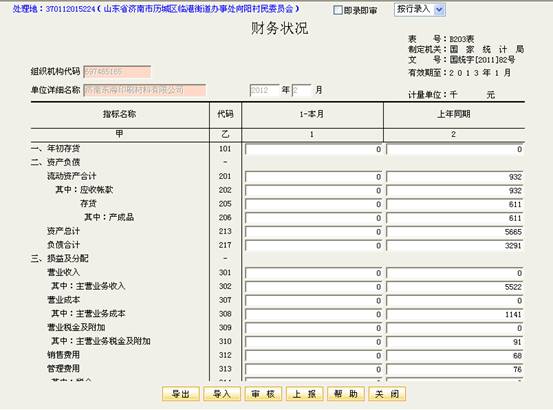Image resolution: width=553 pixels, height=410 pixels.
Task: Toggle the 即录即审 checkbox
Action: click(338, 11)
